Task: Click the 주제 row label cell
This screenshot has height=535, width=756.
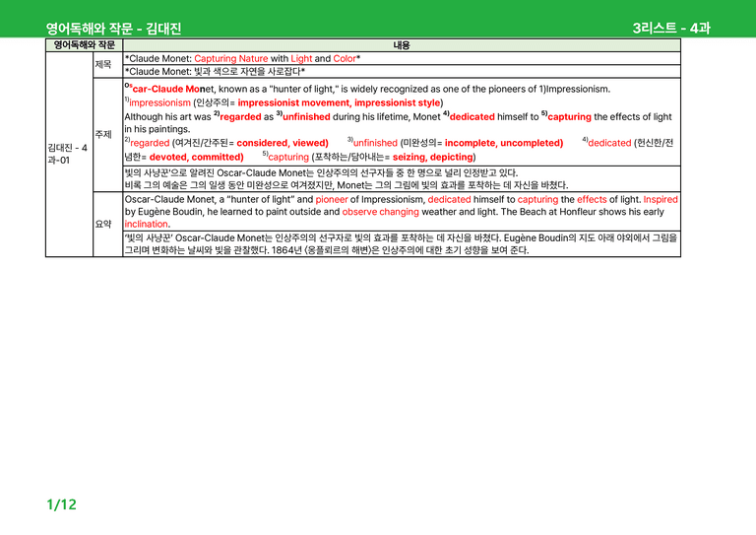Action: pyautogui.click(x=107, y=135)
